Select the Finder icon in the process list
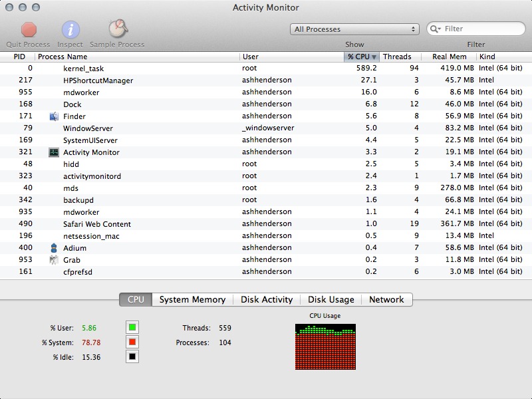Image resolution: width=532 pixels, height=399 pixels. 54,116
